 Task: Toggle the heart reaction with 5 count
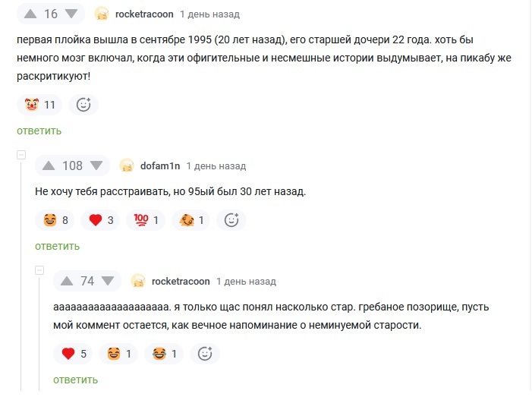pyautogui.click(x=74, y=353)
